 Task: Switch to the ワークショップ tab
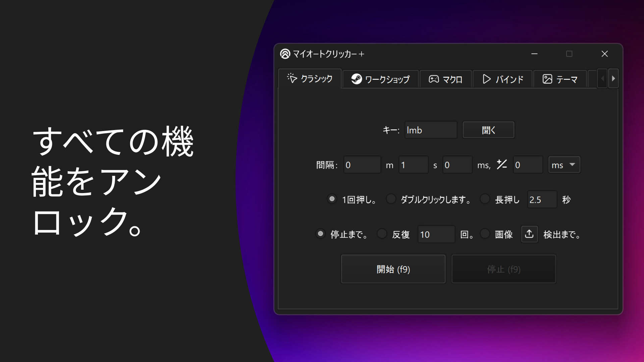click(380, 79)
